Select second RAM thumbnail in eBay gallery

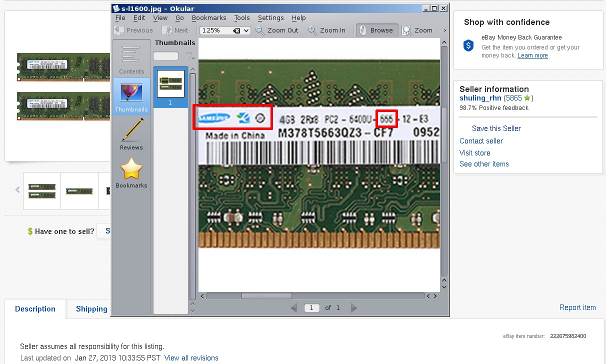point(79,191)
